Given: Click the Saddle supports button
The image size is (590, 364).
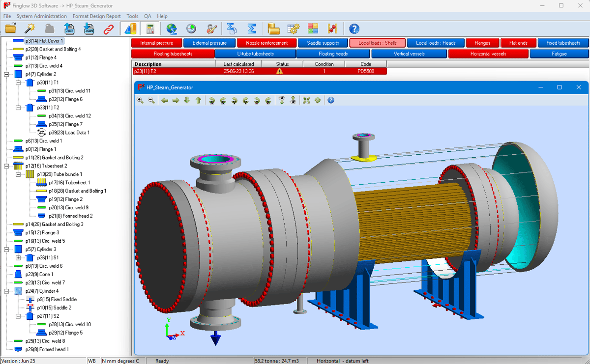Looking at the screenshot, I should coord(323,43).
